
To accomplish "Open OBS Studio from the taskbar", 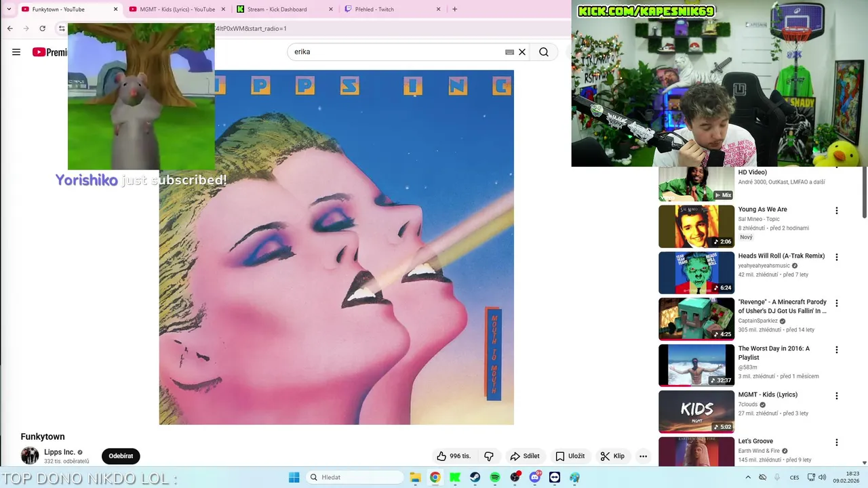I will [x=515, y=477].
